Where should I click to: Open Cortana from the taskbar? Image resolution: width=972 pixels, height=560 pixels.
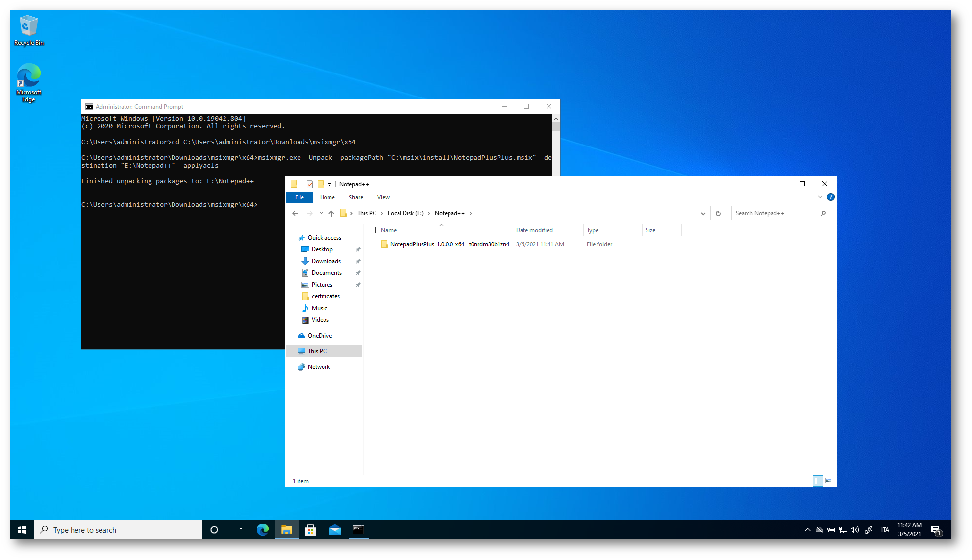(214, 530)
